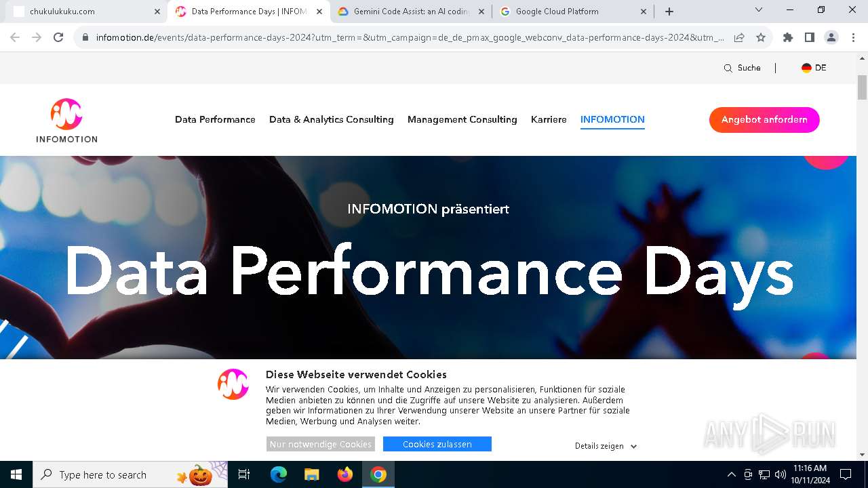
Task: Click the Chrome taskbar icon
Action: [x=378, y=474]
